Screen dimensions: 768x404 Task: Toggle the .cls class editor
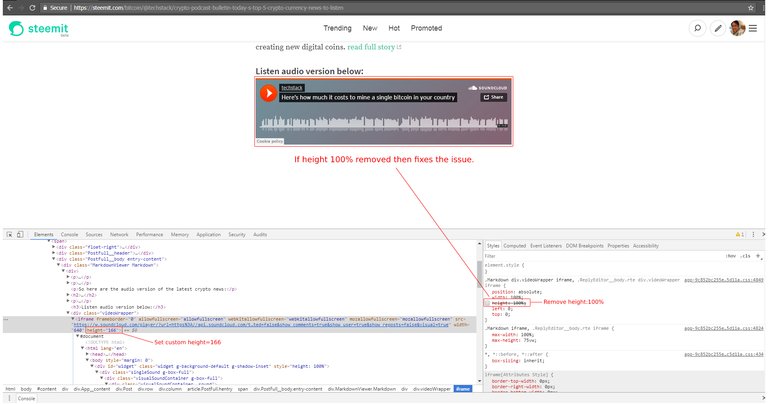tap(745, 257)
